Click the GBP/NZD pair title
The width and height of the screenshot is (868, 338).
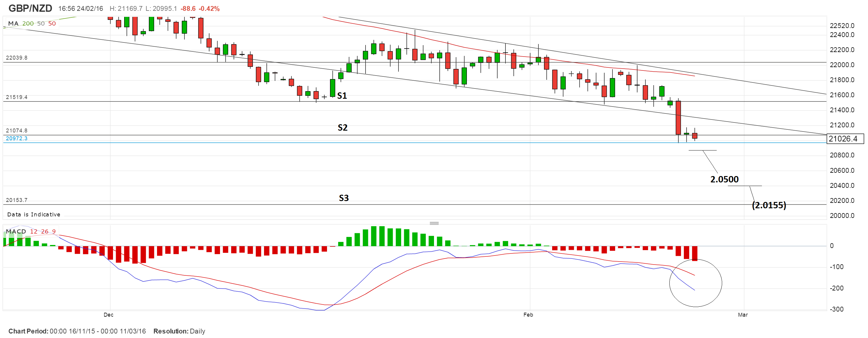(30, 8)
